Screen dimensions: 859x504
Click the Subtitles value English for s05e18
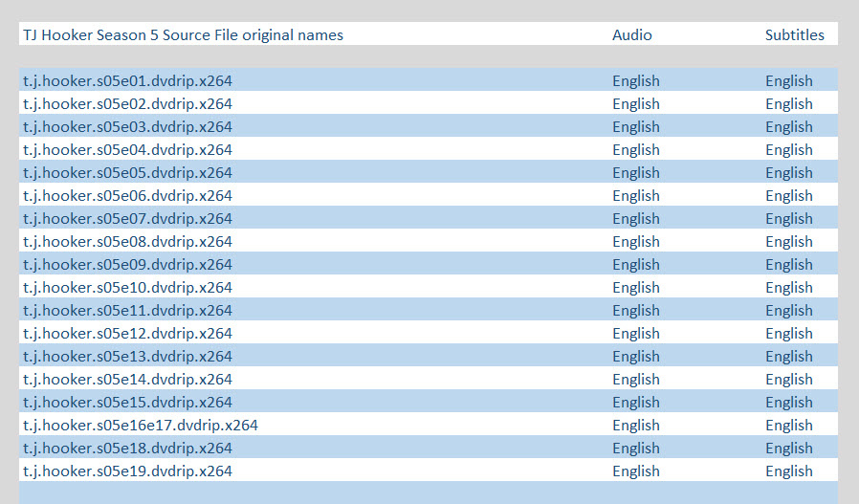click(x=789, y=449)
